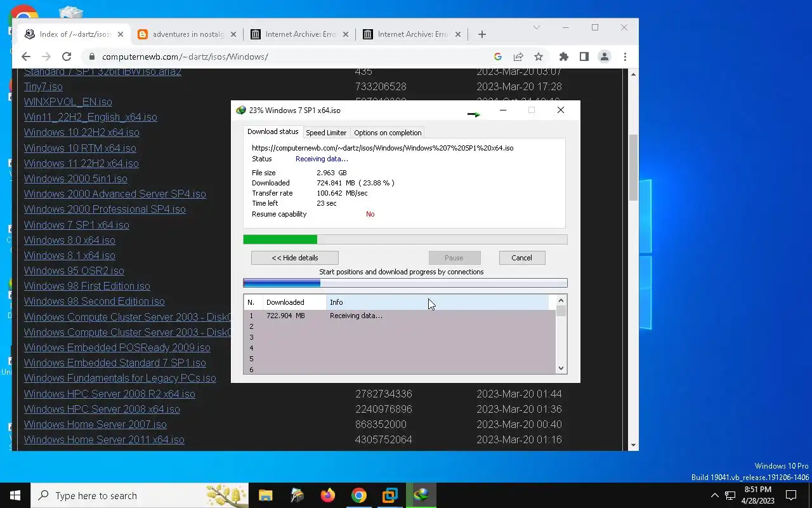This screenshot has height=508, width=812.
Task: Open Windows Home Server 2007.iso link
Action: [x=95, y=424]
